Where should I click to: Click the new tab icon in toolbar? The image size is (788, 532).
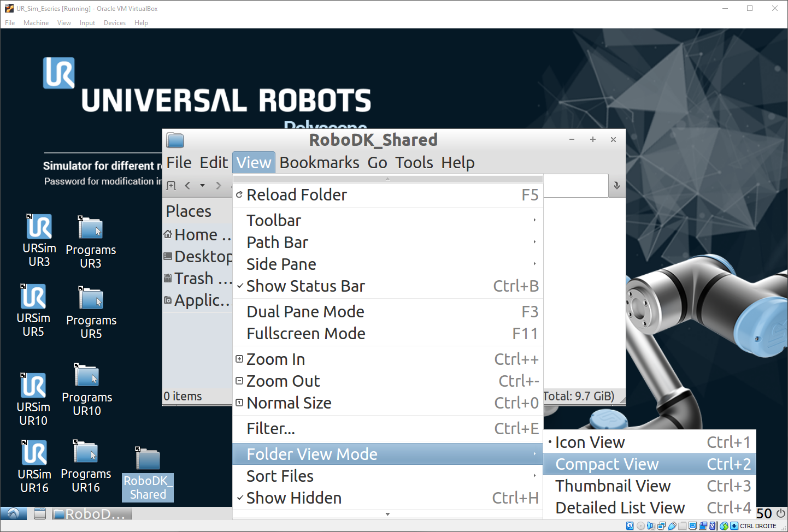pos(171,186)
